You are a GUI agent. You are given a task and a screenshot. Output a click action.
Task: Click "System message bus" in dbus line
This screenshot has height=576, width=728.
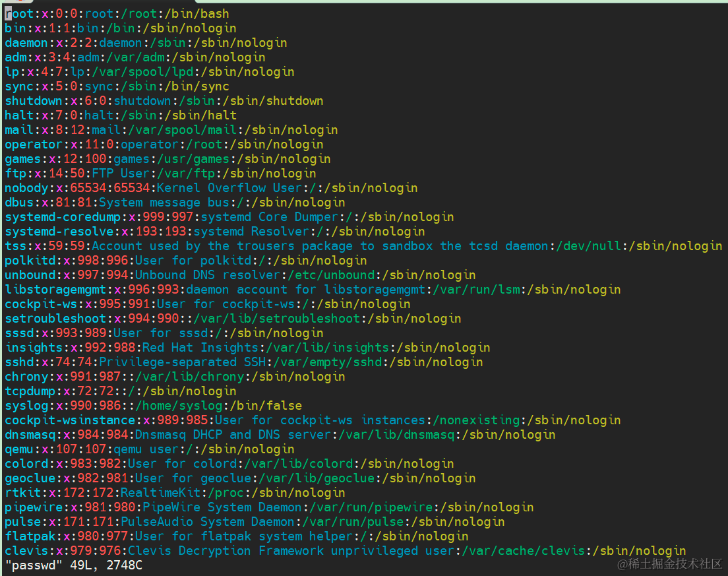click(164, 203)
